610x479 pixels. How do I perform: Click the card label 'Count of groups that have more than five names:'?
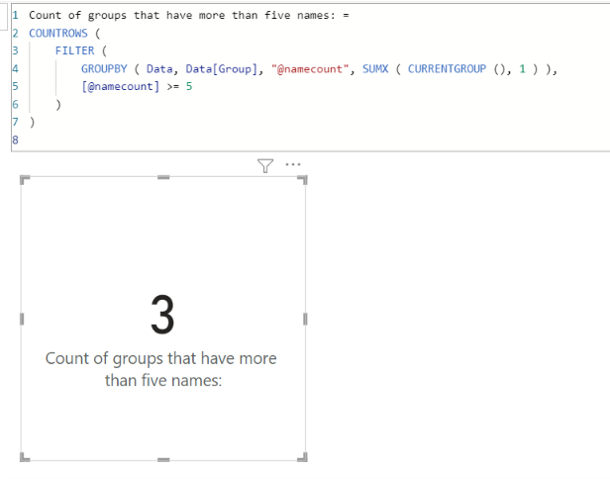tap(161, 369)
